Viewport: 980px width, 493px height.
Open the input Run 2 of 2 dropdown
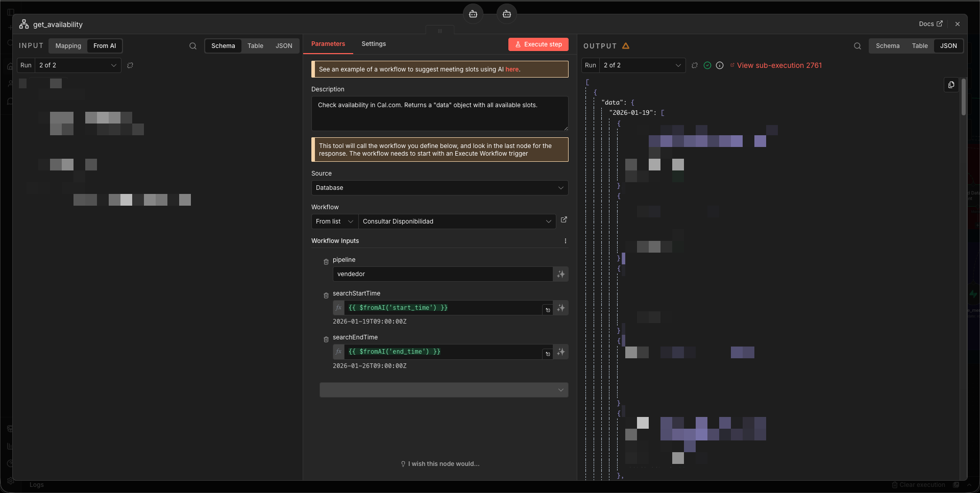[x=78, y=65]
